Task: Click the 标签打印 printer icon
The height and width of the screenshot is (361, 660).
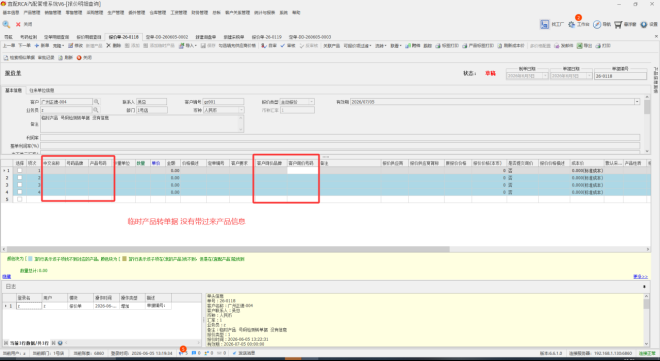Action: click(x=438, y=45)
